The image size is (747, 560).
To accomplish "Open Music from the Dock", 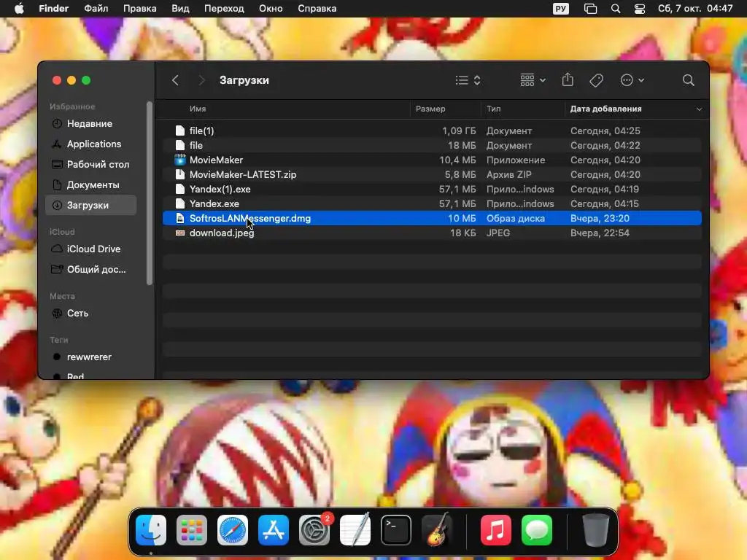I will point(495,530).
